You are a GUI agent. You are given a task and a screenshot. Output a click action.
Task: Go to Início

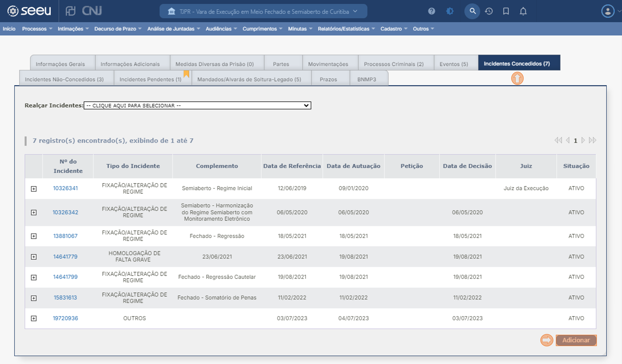(x=9, y=29)
